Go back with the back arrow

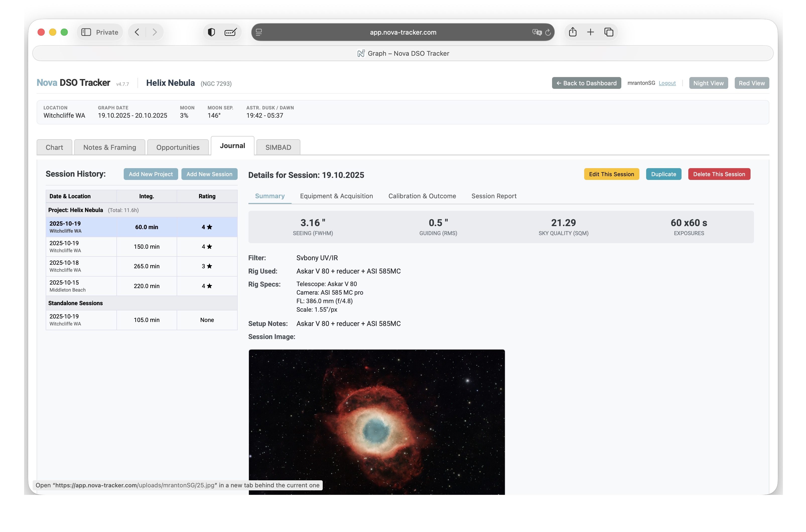coord(137,32)
